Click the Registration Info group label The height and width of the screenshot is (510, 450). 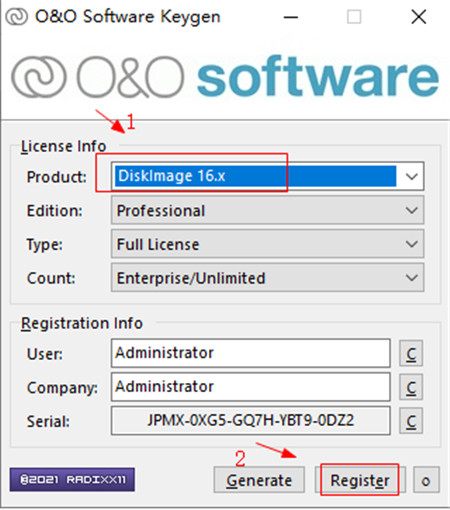pyautogui.click(x=82, y=323)
